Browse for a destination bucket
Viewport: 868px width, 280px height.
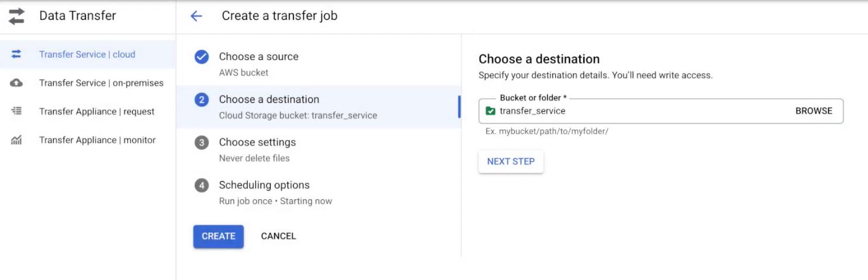click(x=814, y=111)
